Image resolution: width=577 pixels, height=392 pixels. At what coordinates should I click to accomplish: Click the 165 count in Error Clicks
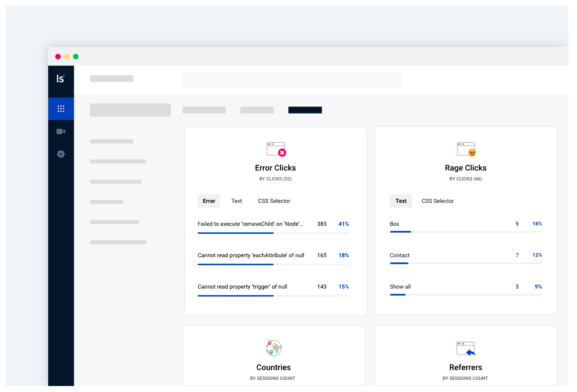pyautogui.click(x=322, y=255)
